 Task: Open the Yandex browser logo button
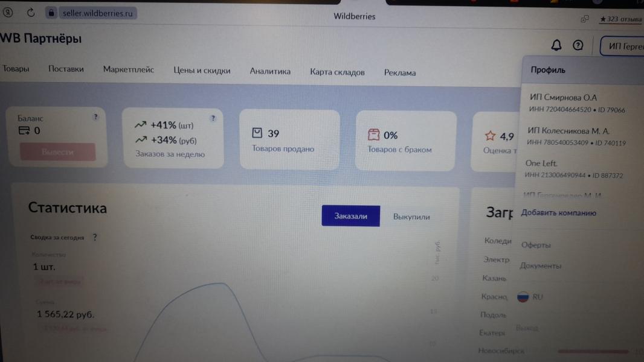click(7, 12)
